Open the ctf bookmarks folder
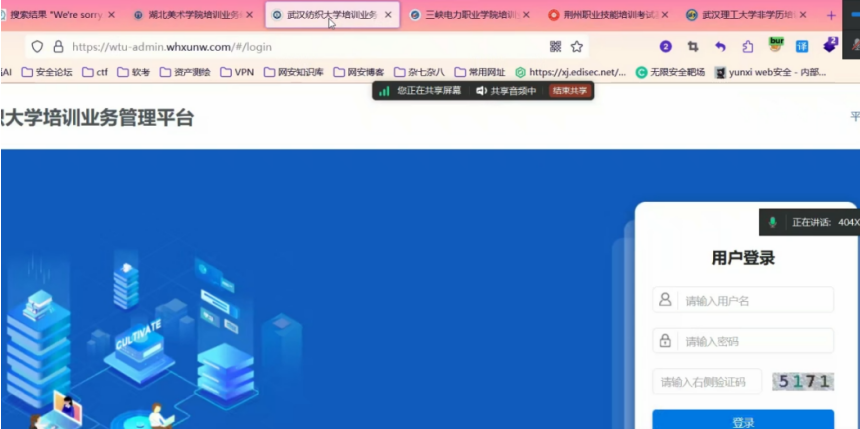 pyautogui.click(x=95, y=72)
